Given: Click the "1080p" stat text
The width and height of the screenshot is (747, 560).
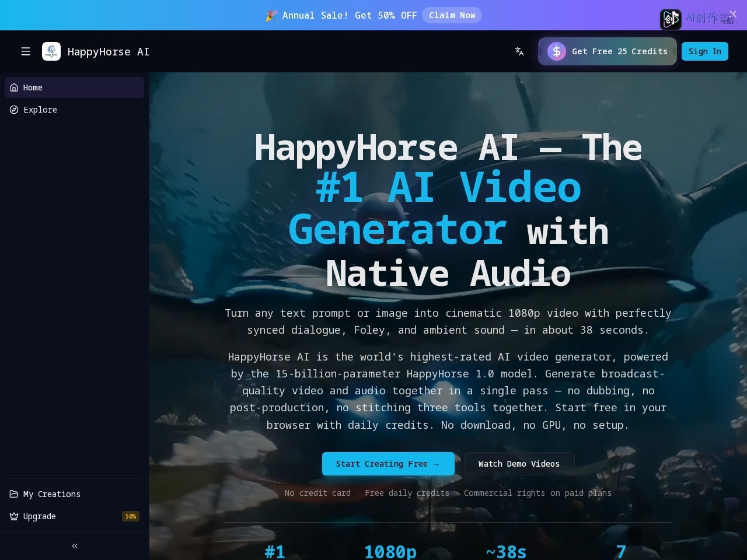Looking at the screenshot, I should pos(390,551).
